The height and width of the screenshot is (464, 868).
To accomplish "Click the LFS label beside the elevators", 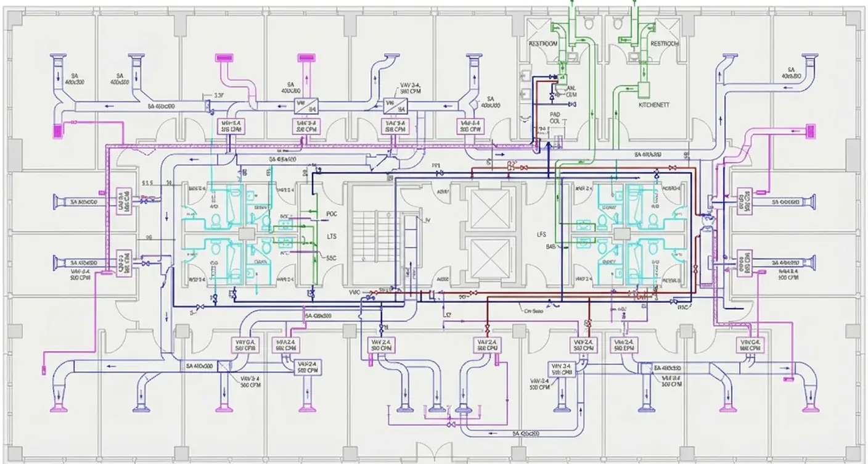I will click(x=542, y=234).
